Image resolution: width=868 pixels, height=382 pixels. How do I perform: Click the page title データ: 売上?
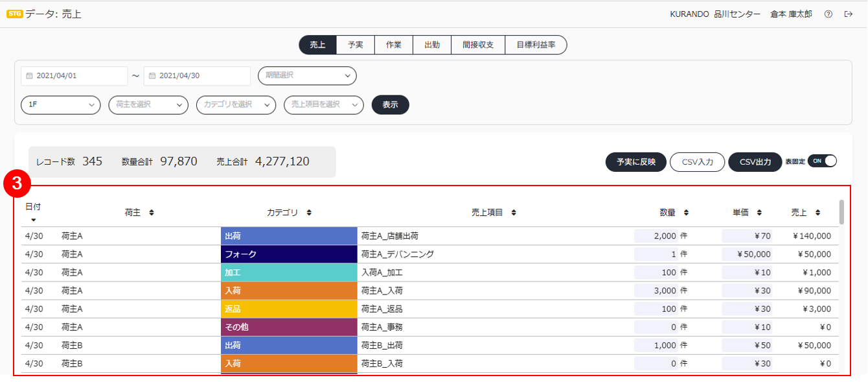(x=53, y=14)
